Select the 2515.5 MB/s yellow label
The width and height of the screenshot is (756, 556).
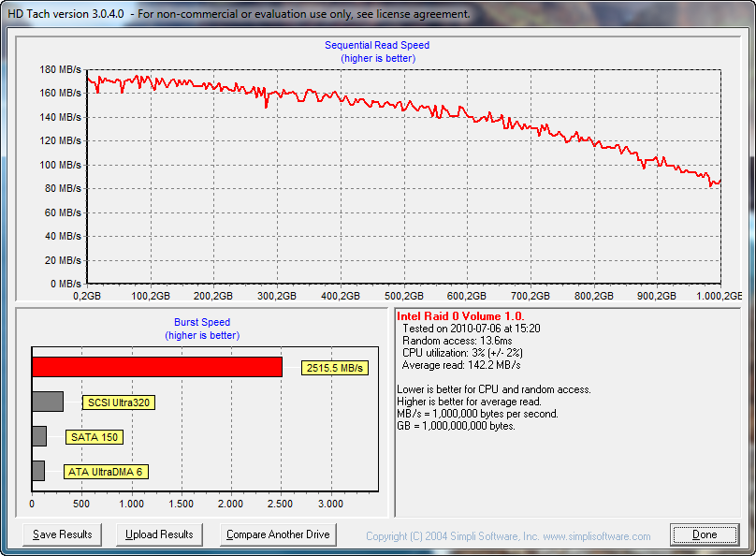(335, 368)
